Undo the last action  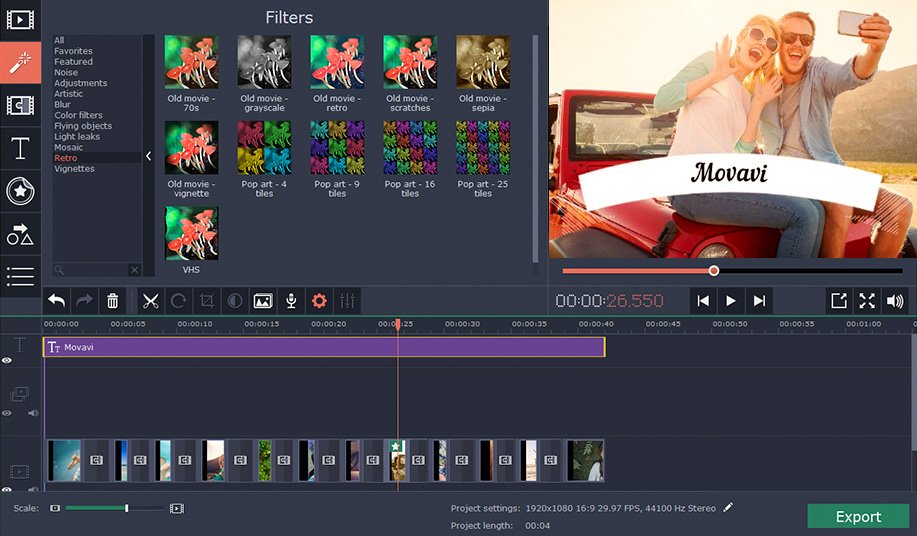coord(56,301)
